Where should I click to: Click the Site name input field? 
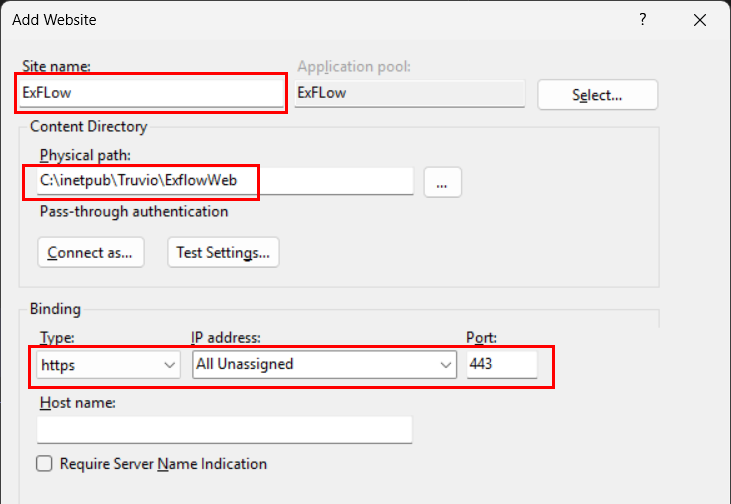[151, 93]
